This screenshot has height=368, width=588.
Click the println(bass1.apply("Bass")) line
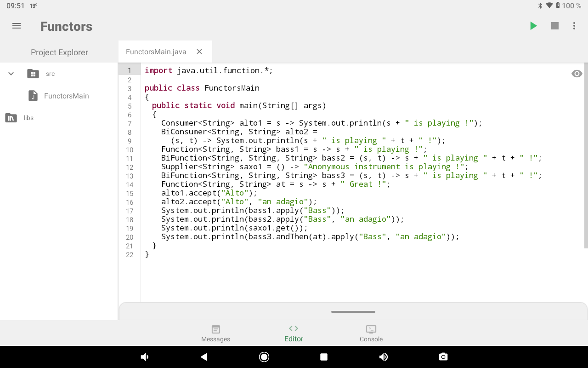[x=253, y=210]
